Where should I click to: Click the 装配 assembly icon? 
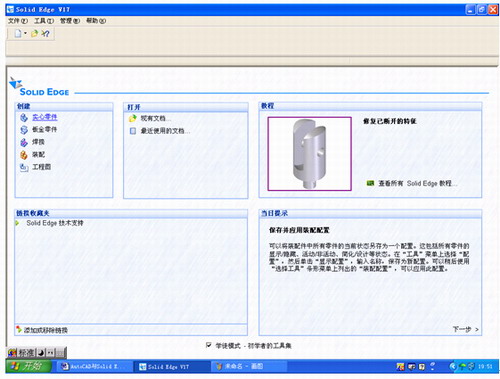pyautogui.click(x=24, y=155)
